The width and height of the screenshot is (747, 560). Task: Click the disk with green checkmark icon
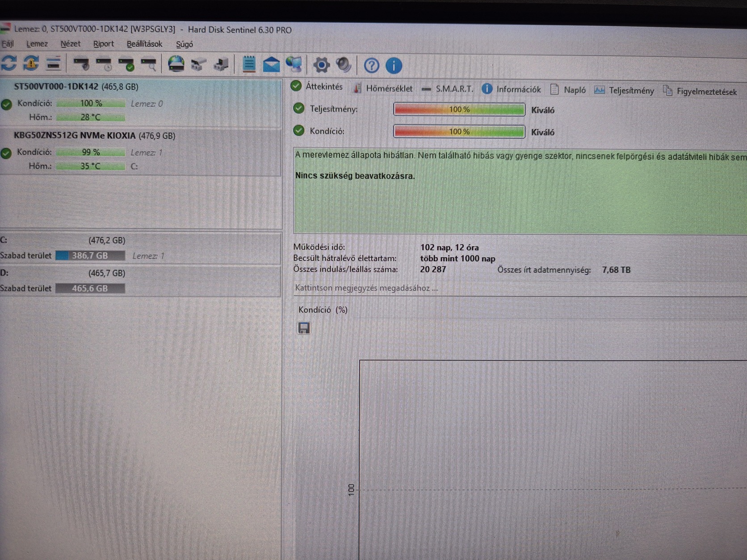(x=126, y=65)
